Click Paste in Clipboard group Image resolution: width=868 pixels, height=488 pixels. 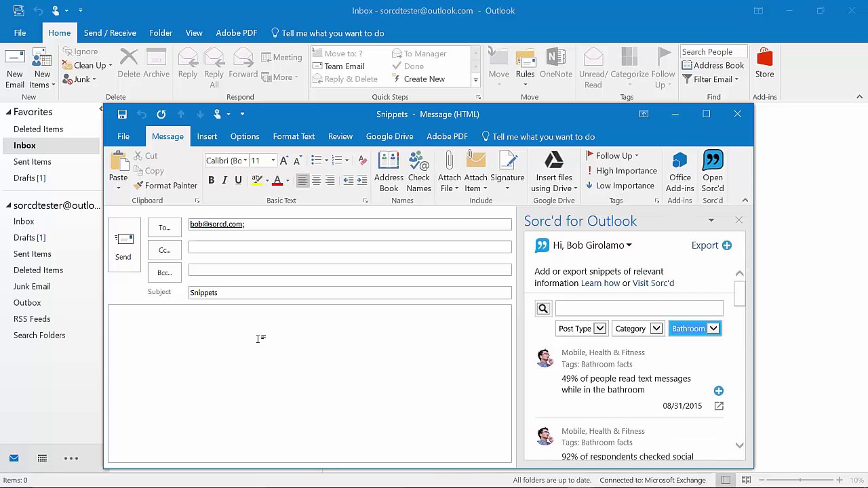pos(118,170)
